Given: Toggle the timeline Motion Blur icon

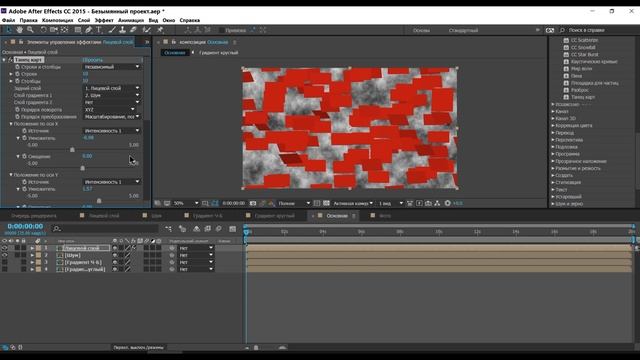Looking at the screenshot, I should click(219, 229).
